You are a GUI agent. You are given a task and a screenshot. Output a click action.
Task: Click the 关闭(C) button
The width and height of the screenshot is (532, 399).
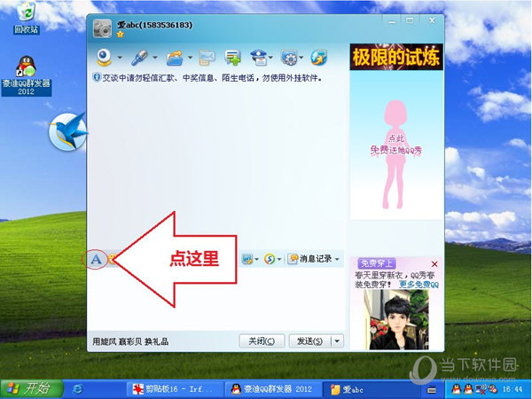(x=262, y=341)
